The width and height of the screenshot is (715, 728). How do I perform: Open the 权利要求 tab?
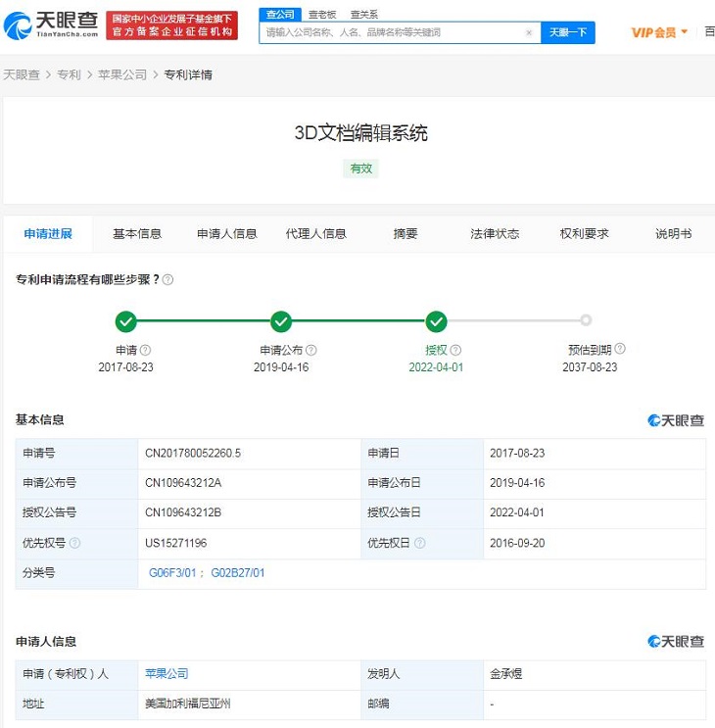tap(585, 234)
